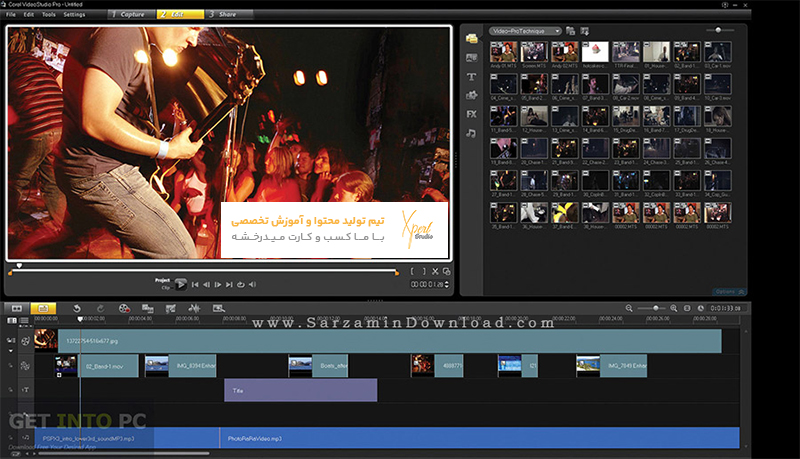The image size is (800, 459).
Task: Click the preview timecode field
Action: [427, 285]
